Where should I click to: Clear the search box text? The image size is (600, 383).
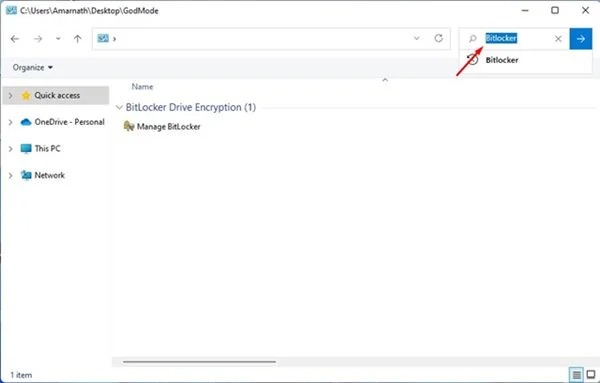[558, 39]
